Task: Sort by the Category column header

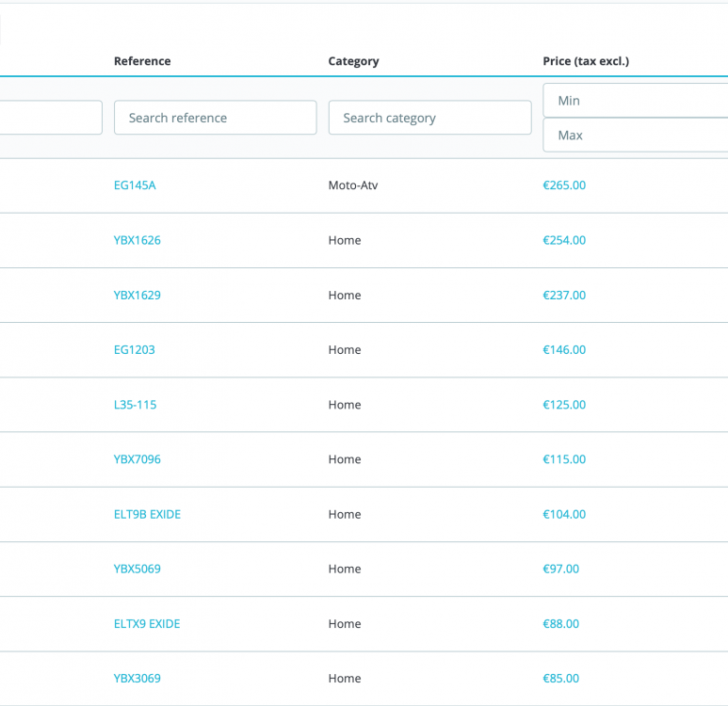Action: tap(354, 61)
